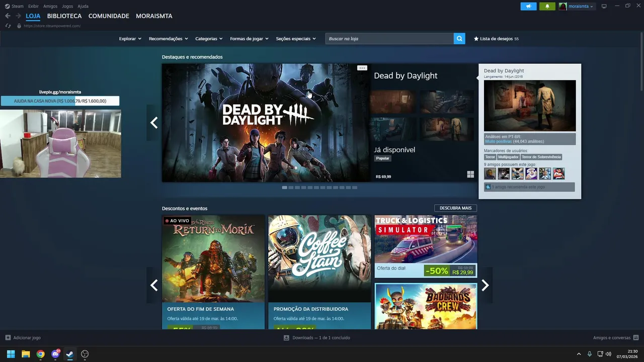Show previous featured game with left arrow
This screenshot has width=644, height=362.
point(154,123)
